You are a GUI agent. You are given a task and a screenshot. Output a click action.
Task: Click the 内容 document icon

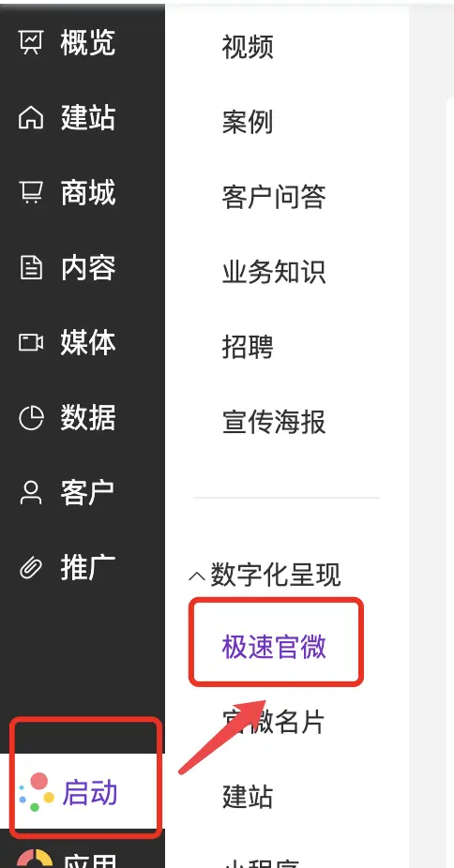point(31,268)
